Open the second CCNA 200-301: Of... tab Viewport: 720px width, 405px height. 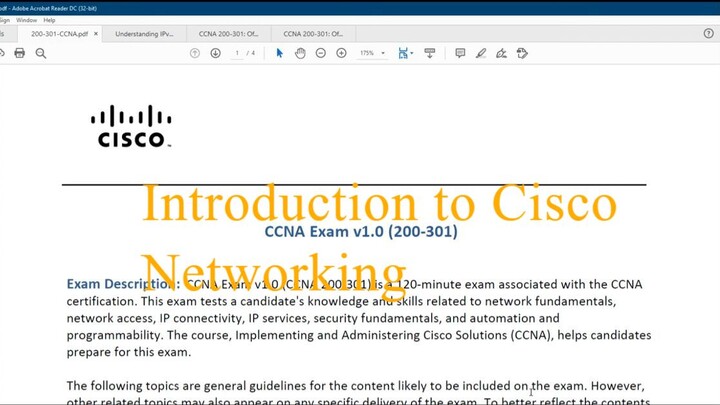313,34
